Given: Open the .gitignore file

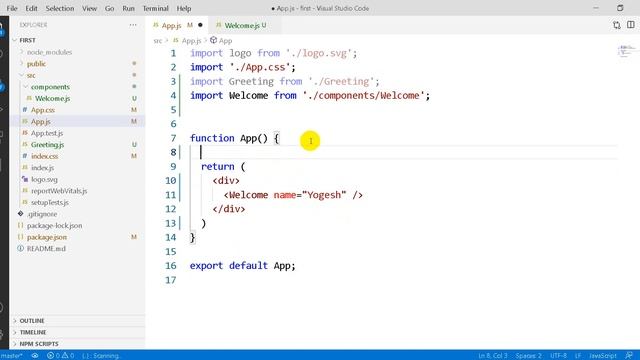Looking at the screenshot, I should 42,214.
